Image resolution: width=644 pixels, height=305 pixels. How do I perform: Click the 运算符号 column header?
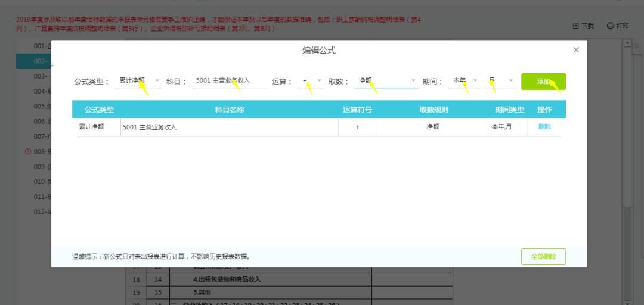[357, 110]
